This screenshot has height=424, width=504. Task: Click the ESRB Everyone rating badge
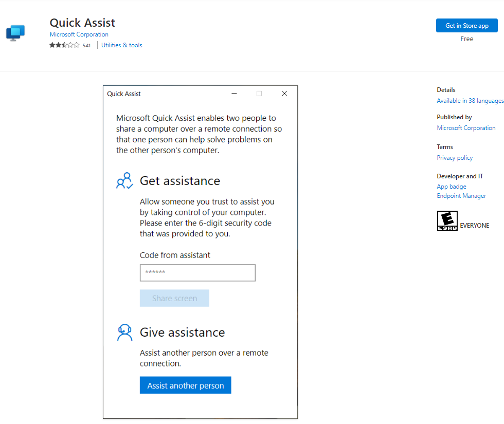(x=447, y=220)
